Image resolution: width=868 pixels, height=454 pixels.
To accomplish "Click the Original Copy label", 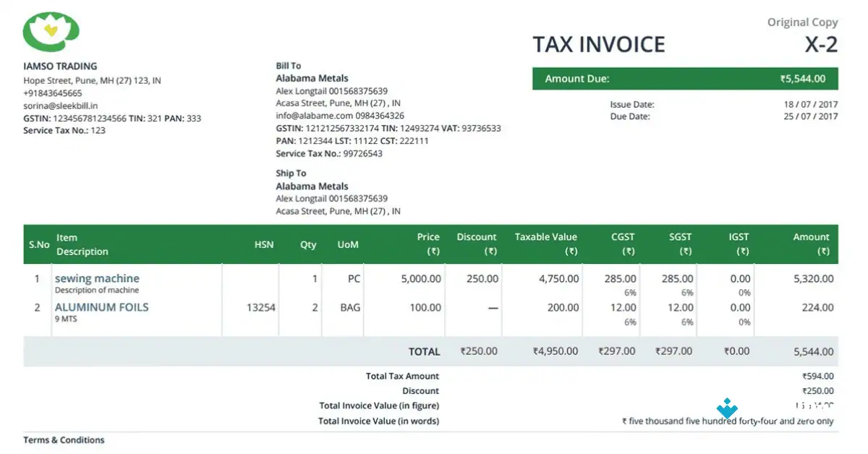I will click(x=803, y=22).
